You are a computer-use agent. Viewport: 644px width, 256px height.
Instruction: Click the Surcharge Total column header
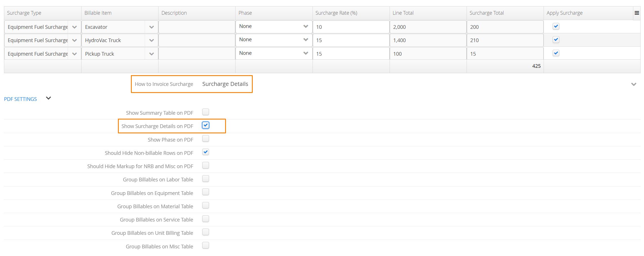(505, 13)
